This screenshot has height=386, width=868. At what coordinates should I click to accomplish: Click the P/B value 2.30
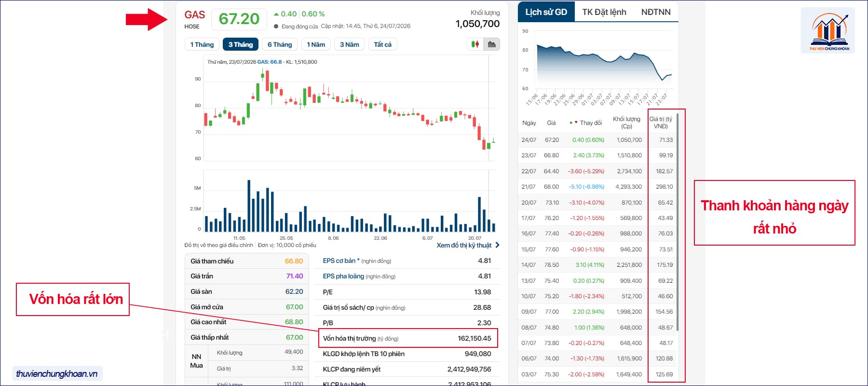[x=484, y=323]
